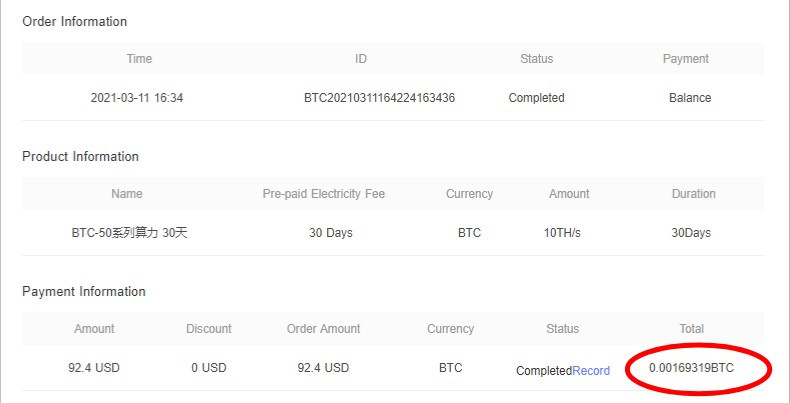Click the Status header in Order Information

pyautogui.click(x=537, y=59)
